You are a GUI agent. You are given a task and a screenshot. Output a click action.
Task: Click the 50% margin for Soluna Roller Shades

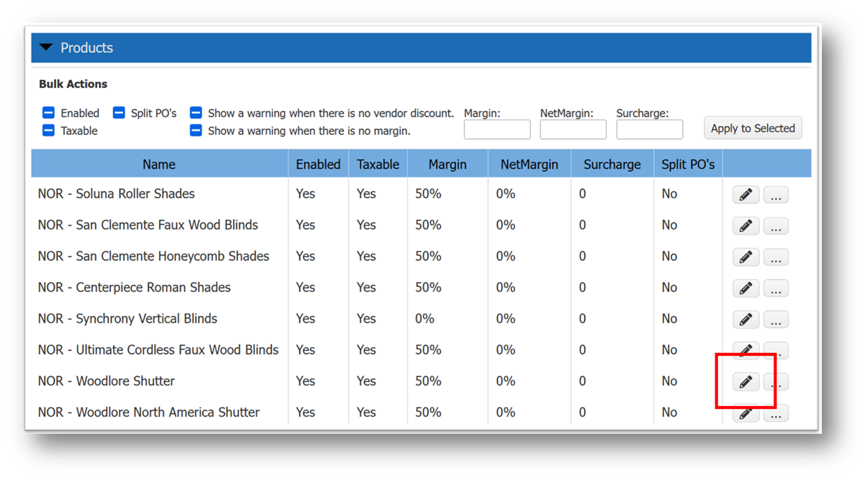click(428, 194)
